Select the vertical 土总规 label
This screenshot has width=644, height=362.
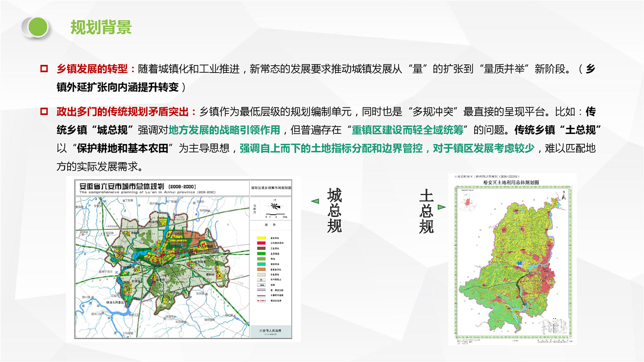pos(426,211)
